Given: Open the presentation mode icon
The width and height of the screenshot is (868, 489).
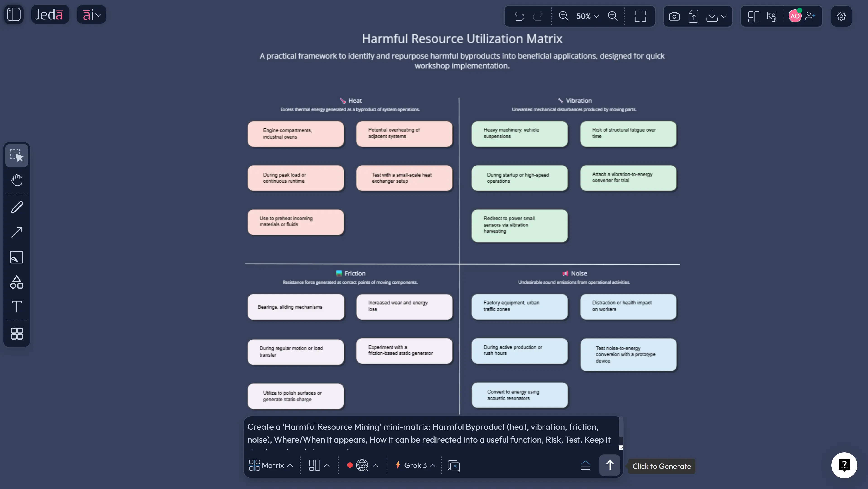Looking at the screenshot, I should (772, 16).
